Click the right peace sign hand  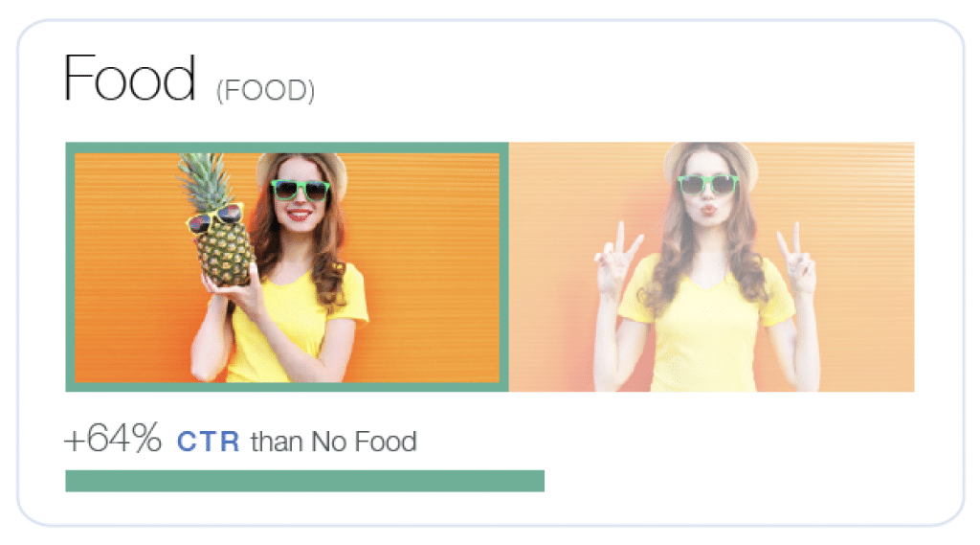[x=797, y=258]
